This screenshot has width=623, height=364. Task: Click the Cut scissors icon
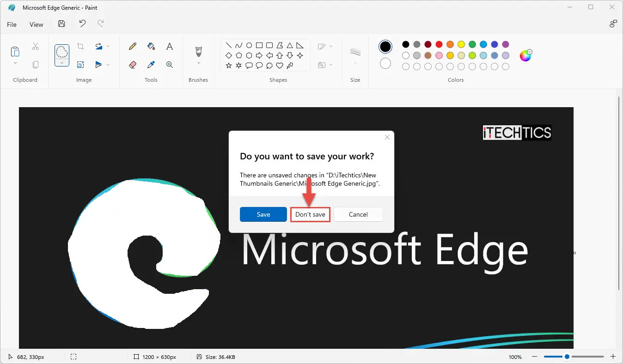click(36, 46)
